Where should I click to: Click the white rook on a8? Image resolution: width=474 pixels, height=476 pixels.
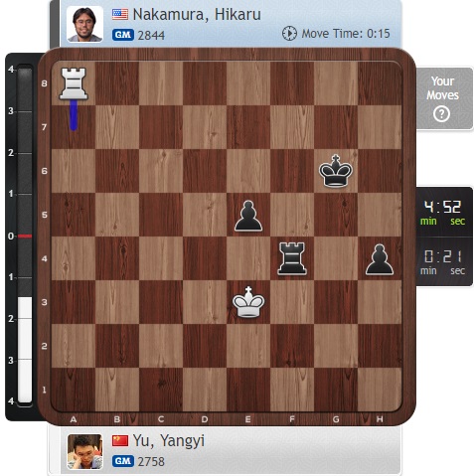[74, 83]
